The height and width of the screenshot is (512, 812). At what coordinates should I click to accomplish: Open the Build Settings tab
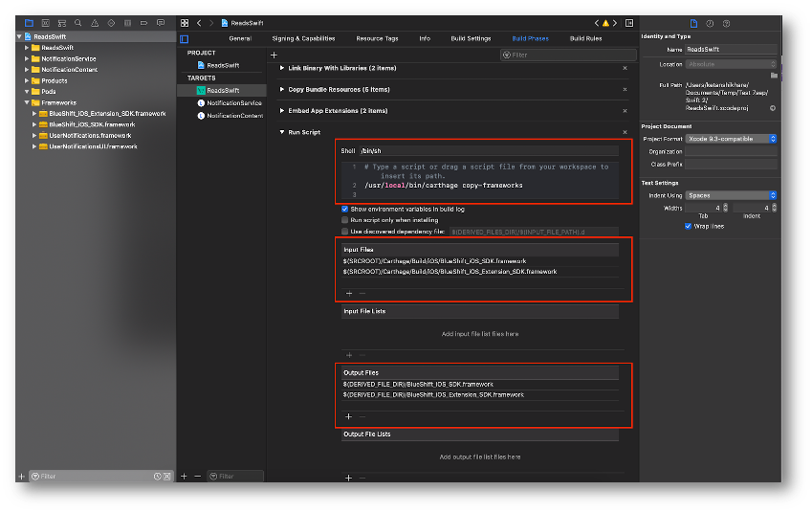(471, 38)
